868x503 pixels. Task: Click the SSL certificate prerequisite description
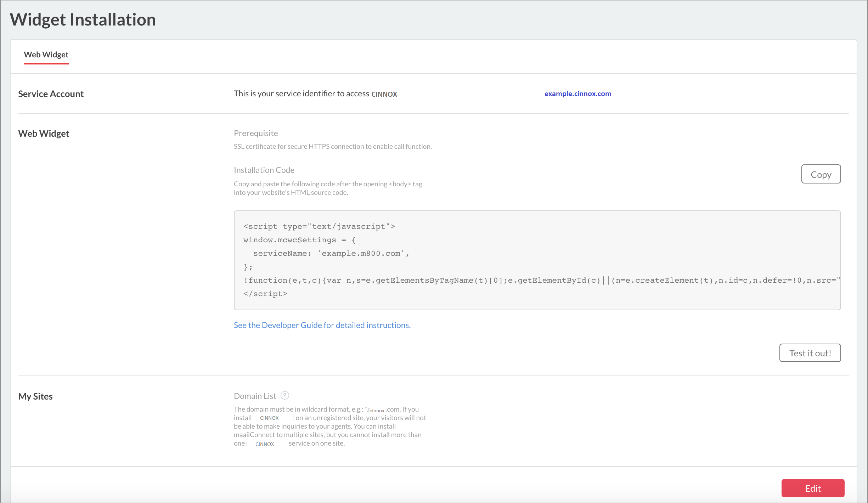click(333, 146)
